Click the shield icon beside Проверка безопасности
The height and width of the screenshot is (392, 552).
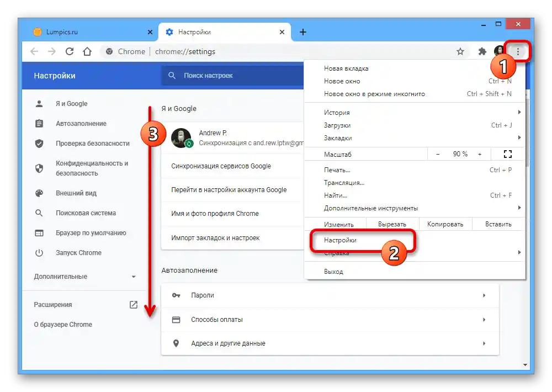tap(39, 144)
